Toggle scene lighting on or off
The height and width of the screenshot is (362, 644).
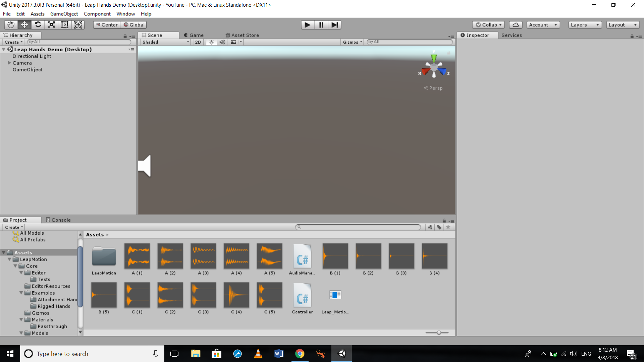(x=211, y=42)
